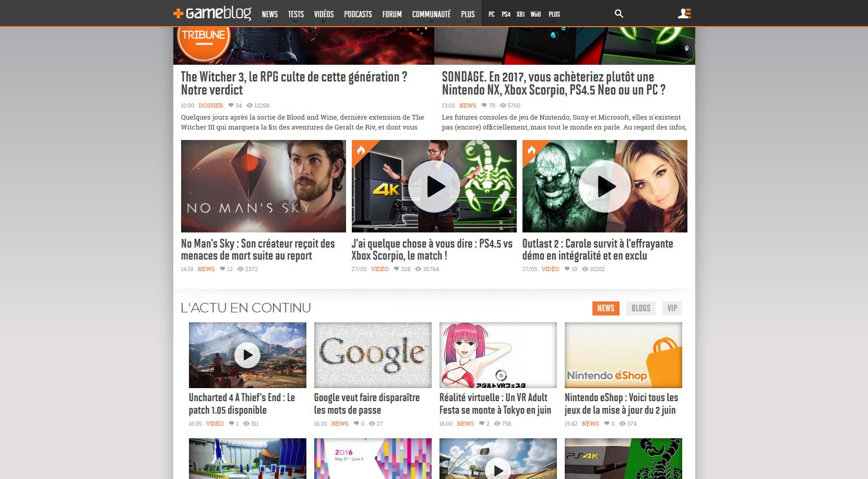Open Nintendo eShop mise à jour headline
The height and width of the screenshot is (479, 868).
pyautogui.click(x=622, y=404)
